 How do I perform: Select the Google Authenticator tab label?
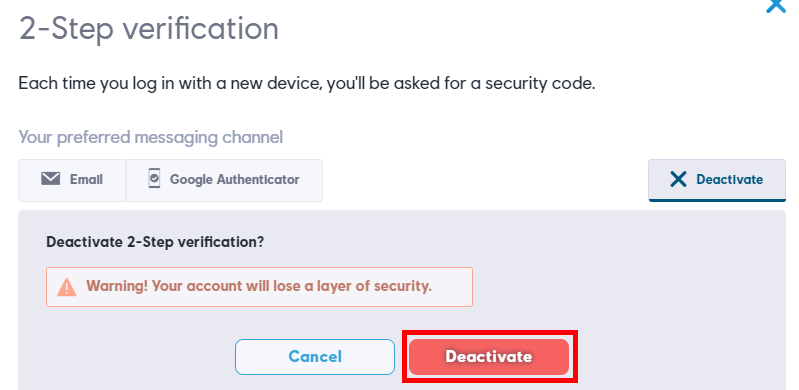(234, 179)
